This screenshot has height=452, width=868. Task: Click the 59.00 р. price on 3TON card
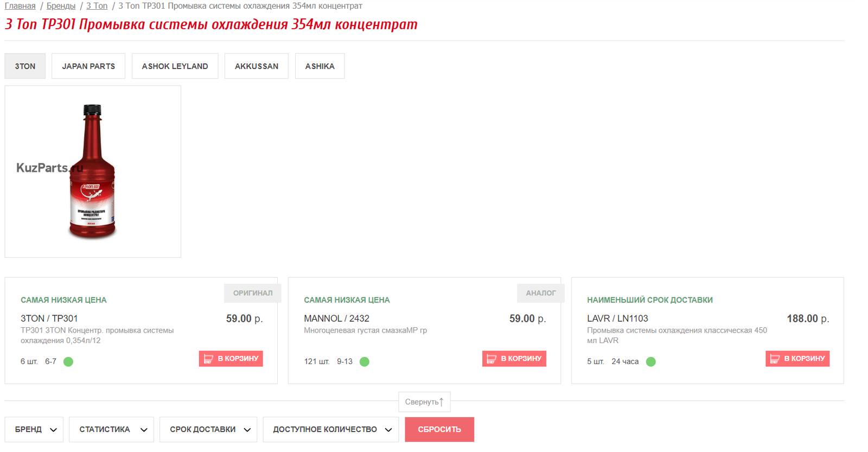[245, 319]
